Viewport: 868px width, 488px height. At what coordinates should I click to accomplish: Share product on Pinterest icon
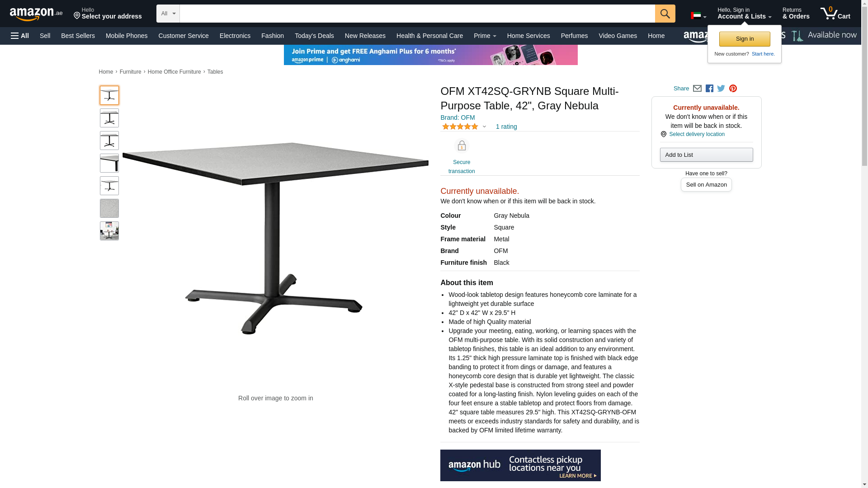pos(733,89)
